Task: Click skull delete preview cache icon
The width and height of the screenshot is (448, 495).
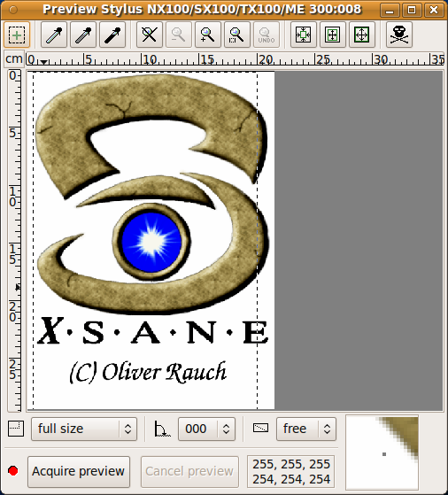Action: [x=399, y=35]
